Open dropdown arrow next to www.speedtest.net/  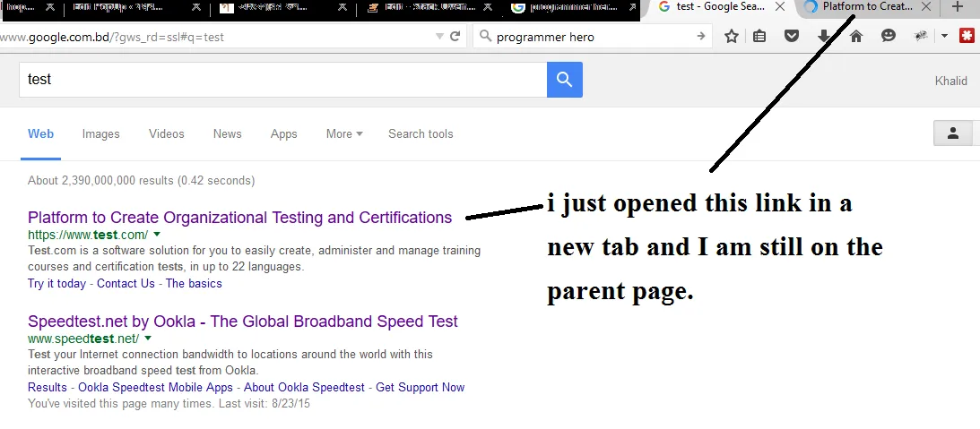(148, 338)
